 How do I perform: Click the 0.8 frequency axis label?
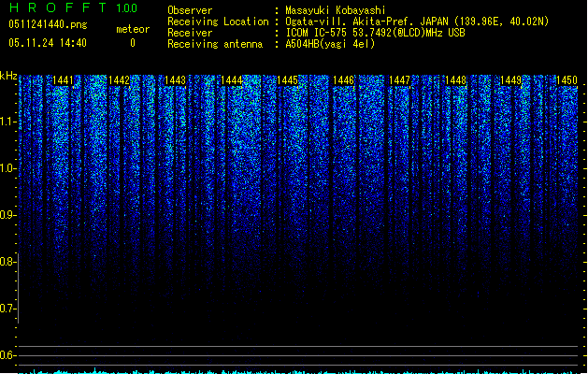tap(7, 262)
